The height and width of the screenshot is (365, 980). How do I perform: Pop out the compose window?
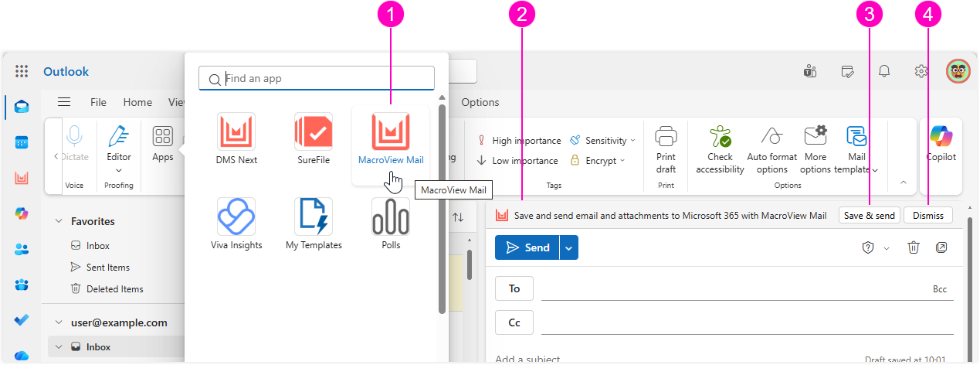click(x=942, y=247)
